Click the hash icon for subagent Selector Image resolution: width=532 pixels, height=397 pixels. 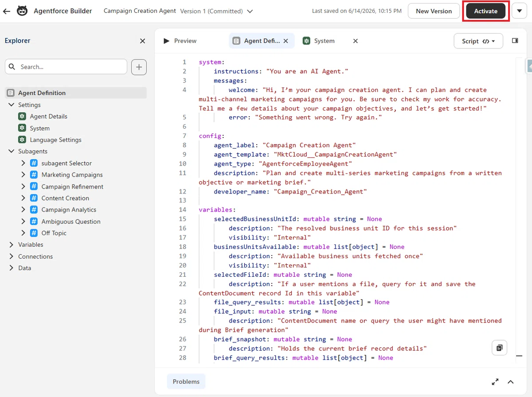point(34,163)
